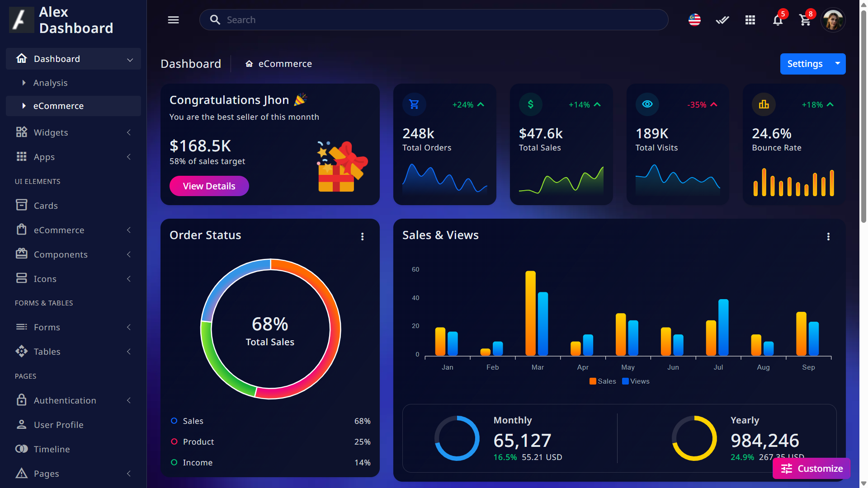Click the user avatar picture
The width and height of the screenshot is (868, 488).
(x=833, y=20)
